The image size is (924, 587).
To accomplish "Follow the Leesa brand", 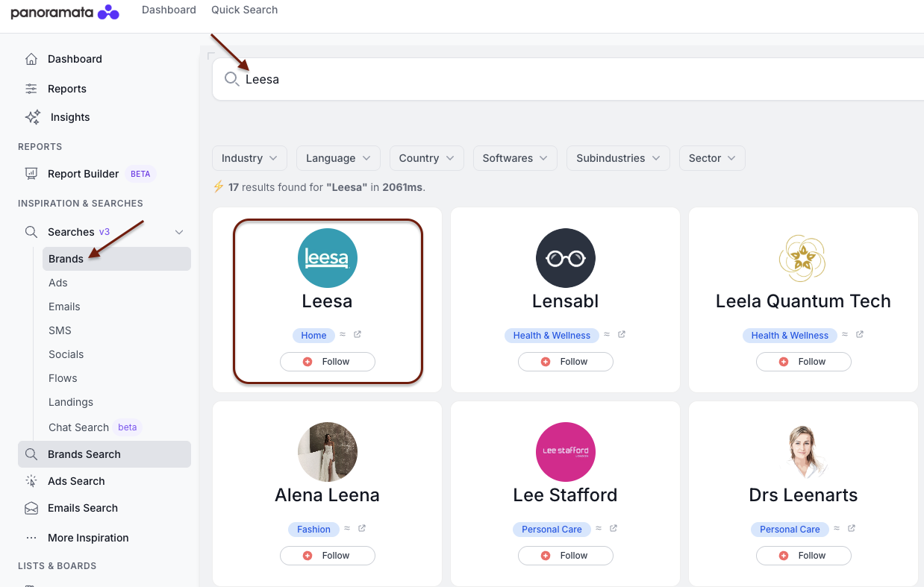I will point(328,362).
